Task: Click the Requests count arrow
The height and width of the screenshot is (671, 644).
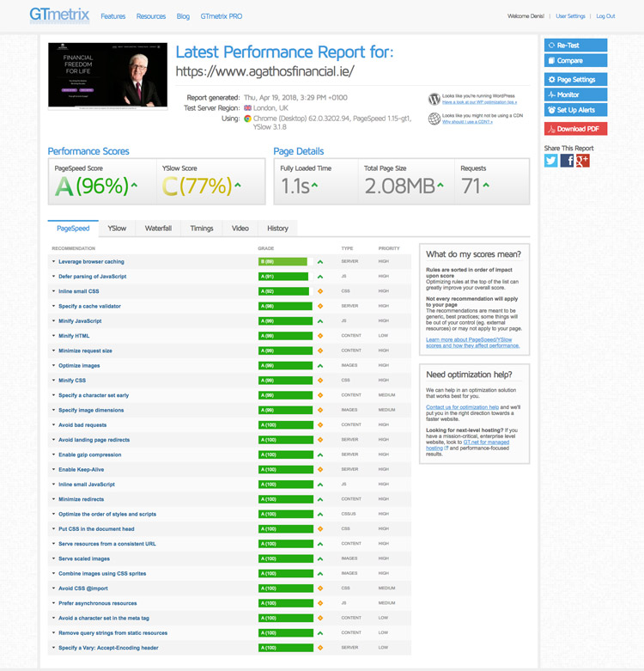Action: coord(486,185)
